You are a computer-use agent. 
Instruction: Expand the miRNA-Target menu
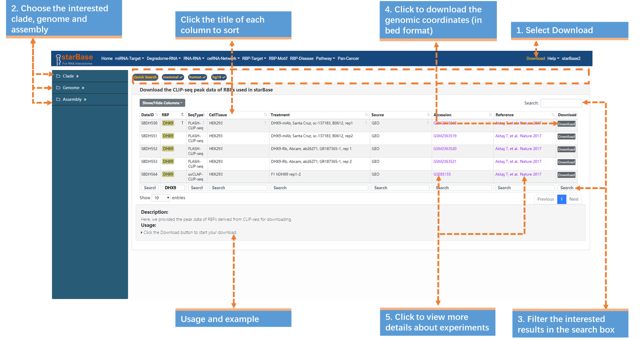click(x=129, y=59)
